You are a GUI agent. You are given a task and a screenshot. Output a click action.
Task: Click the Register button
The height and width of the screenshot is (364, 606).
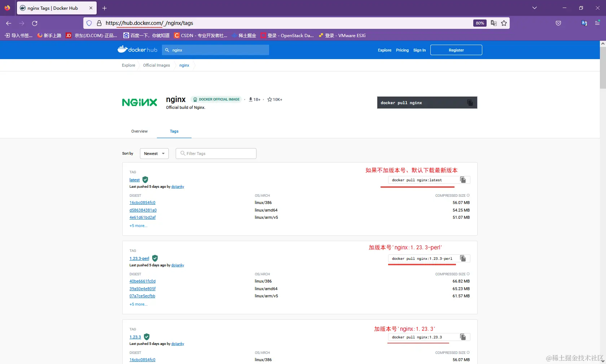[x=456, y=50]
